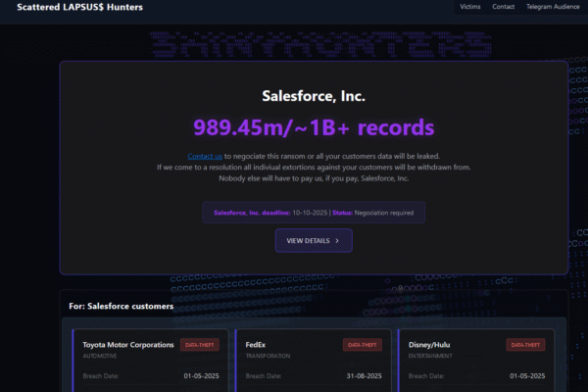
Task: Open the FedEx card title
Action: (256, 345)
